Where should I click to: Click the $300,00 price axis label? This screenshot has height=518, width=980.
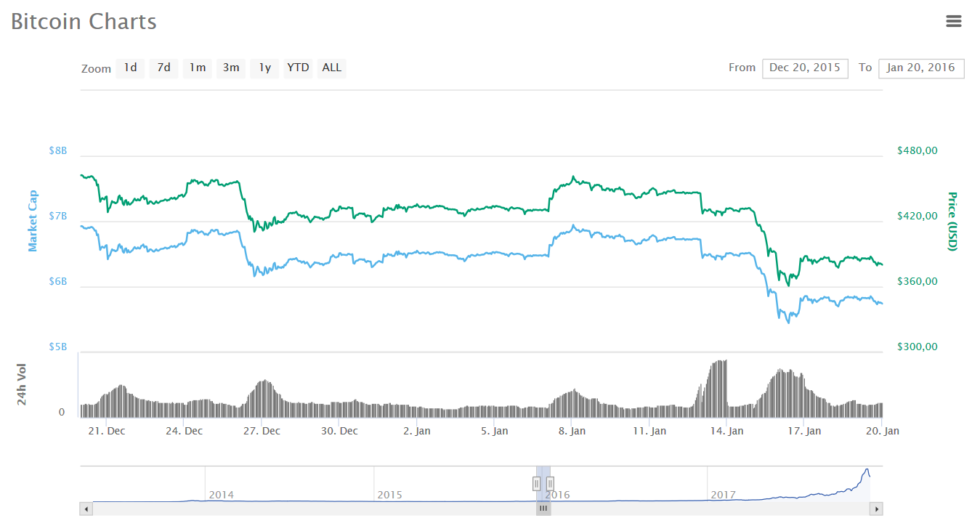[x=918, y=347]
